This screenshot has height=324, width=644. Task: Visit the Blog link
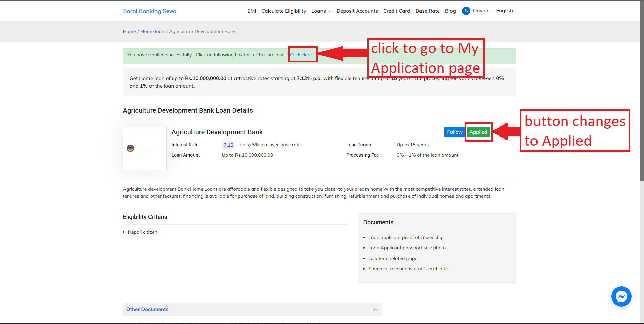tap(450, 11)
